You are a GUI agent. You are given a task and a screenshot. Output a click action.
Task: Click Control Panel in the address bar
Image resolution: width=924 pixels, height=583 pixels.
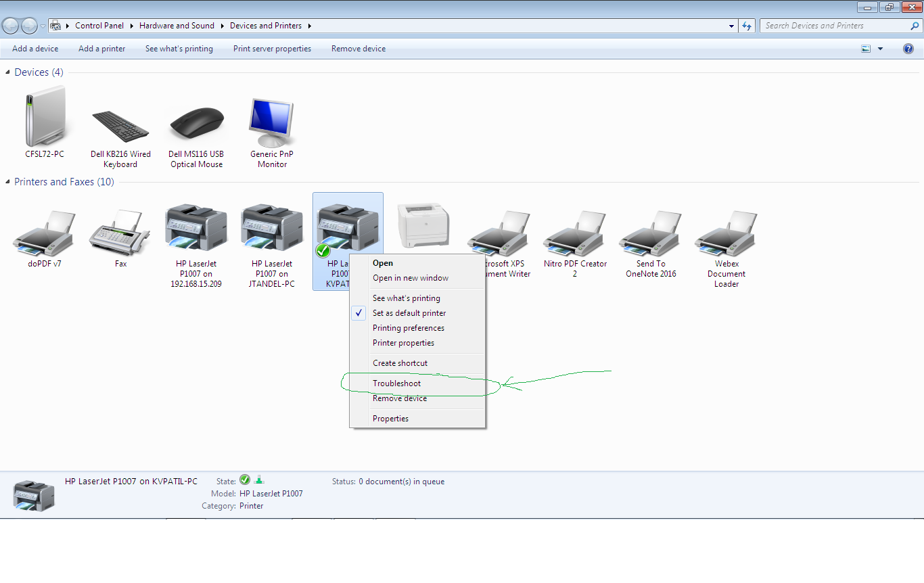(x=99, y=26)
